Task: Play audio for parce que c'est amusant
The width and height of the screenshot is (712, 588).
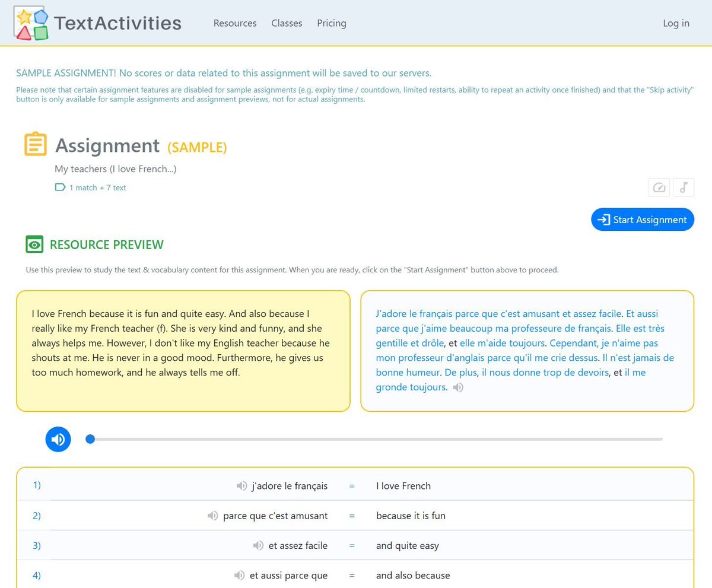Action: [213, 516]
